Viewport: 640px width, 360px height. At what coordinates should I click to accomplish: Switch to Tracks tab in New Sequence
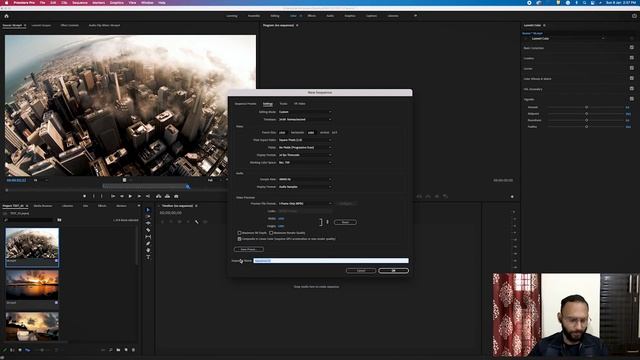pos(283,104)
